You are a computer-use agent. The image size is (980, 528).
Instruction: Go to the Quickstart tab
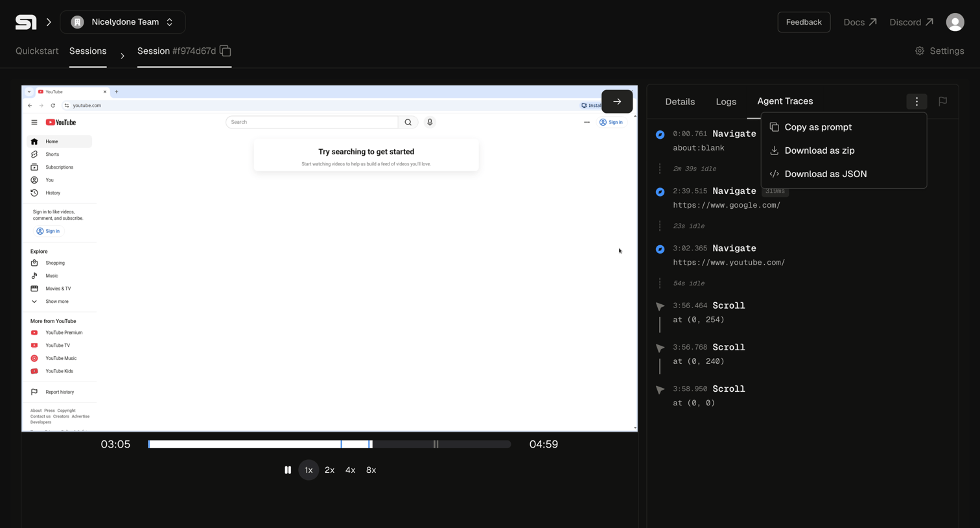click(x=37, y=51)
